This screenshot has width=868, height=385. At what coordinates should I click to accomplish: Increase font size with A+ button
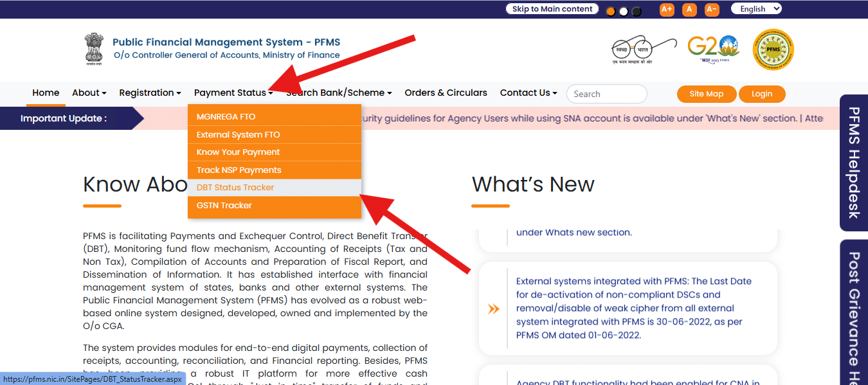coord(667,9)
